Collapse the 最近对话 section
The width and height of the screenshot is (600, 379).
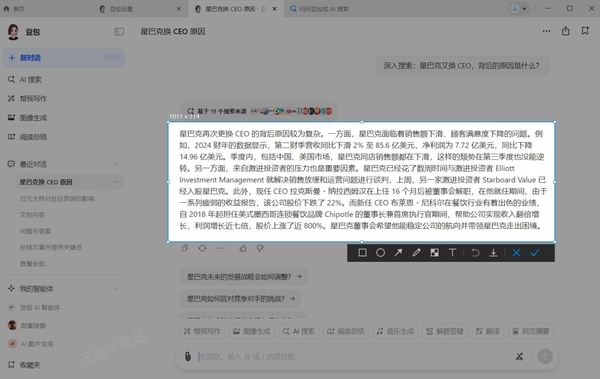[x=116, y=164]
